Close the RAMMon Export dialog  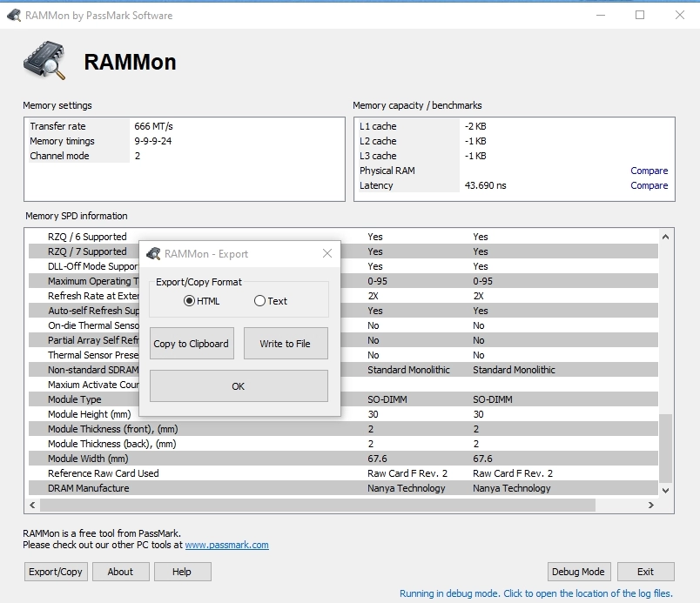(327, 254)
